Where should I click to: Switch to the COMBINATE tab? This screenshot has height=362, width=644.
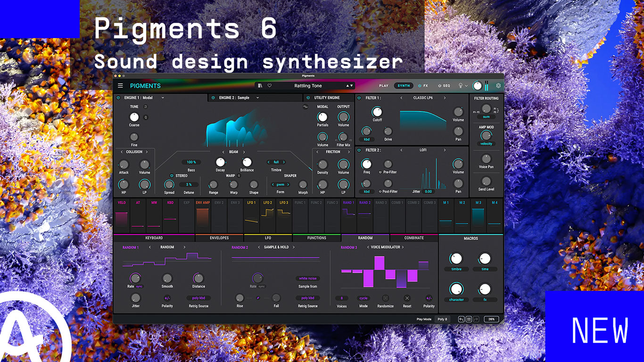(414, 238)
